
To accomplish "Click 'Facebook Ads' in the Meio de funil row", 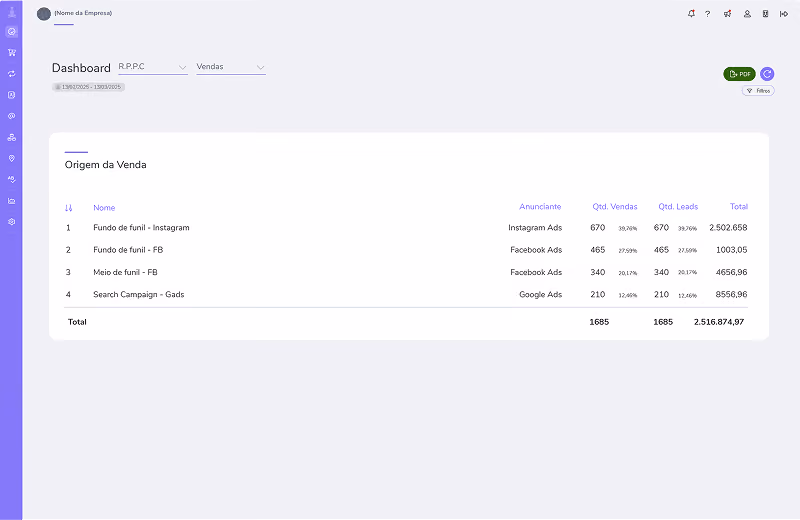I will coord(536,273).
